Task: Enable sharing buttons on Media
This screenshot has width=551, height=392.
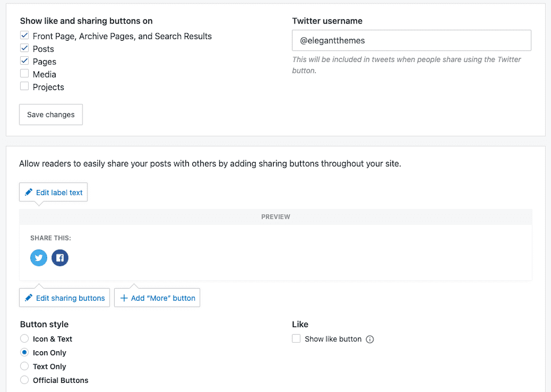Action: (24, 73)
